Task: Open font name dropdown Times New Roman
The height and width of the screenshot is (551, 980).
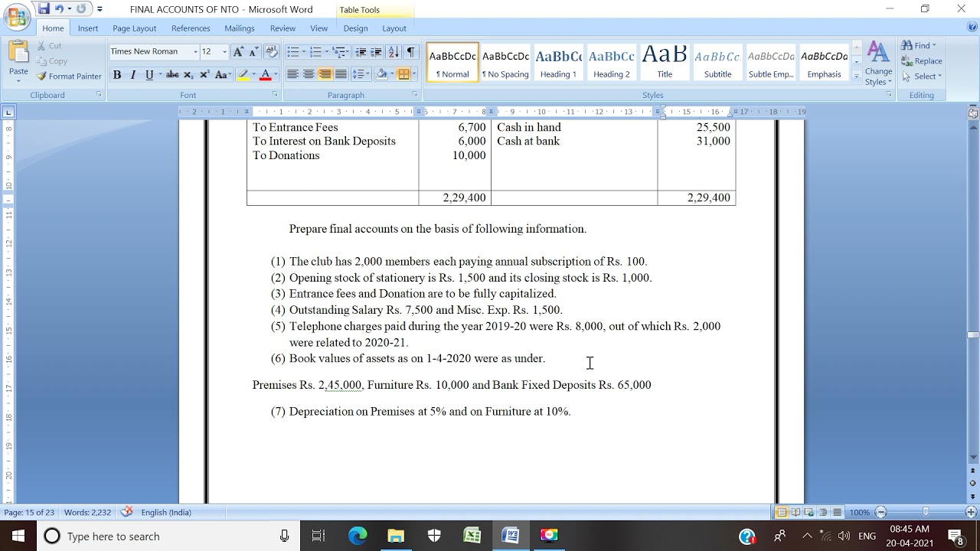Action: 194,51
